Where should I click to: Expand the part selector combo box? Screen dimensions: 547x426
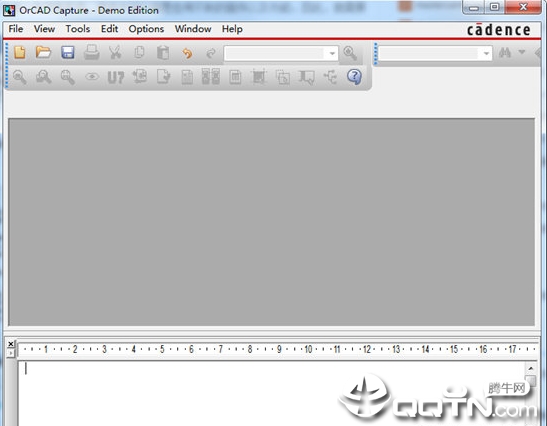coord(332,53)
